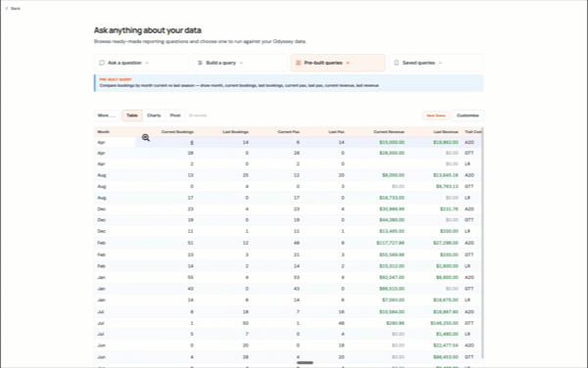Click the table's vertical scrollbar
Viewport: 588px width, 368px height.
click(x=482, y=244)
